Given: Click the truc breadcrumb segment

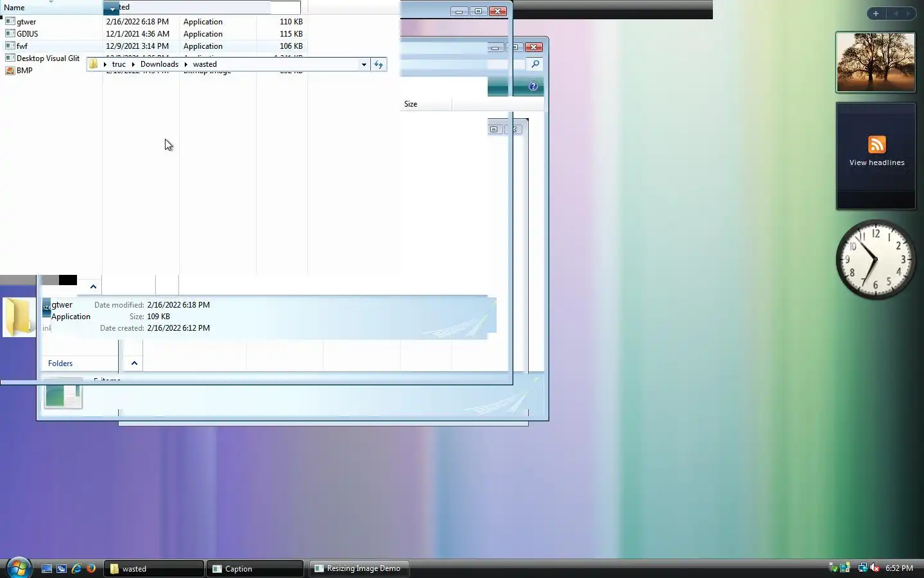Looking at the screenshot, I should point(119,64).
